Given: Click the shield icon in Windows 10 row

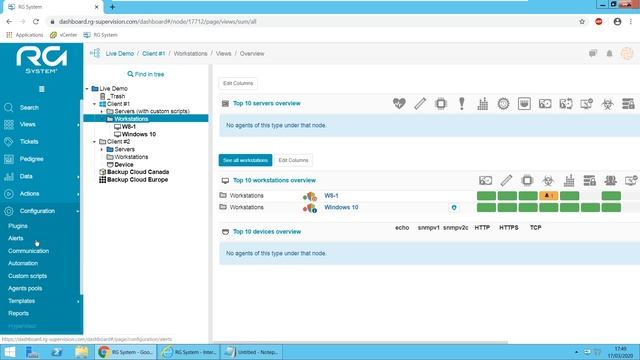Looking at the screenshot, I should 454,208.
